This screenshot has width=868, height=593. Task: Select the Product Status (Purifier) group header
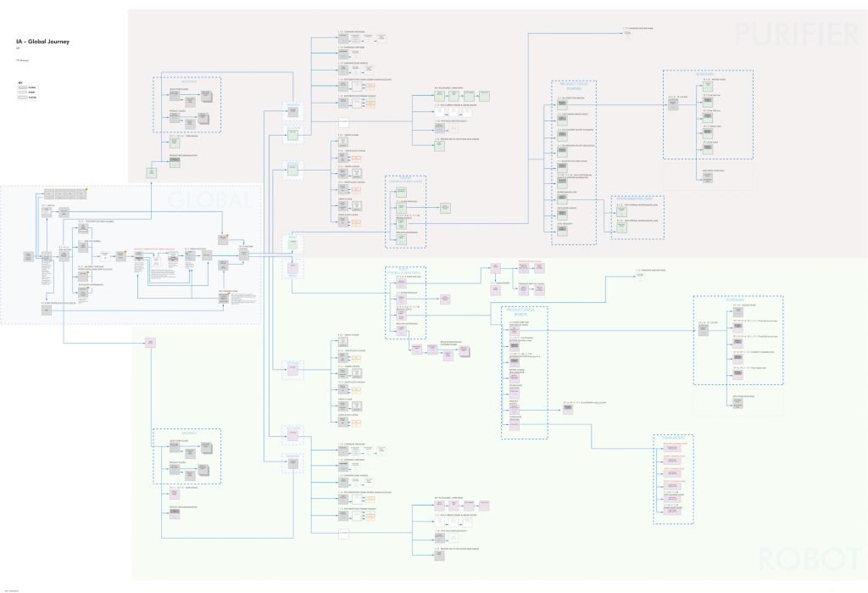575,85
